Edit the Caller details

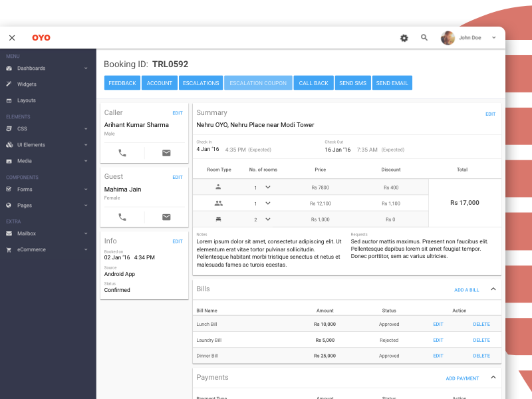point(178,113)
